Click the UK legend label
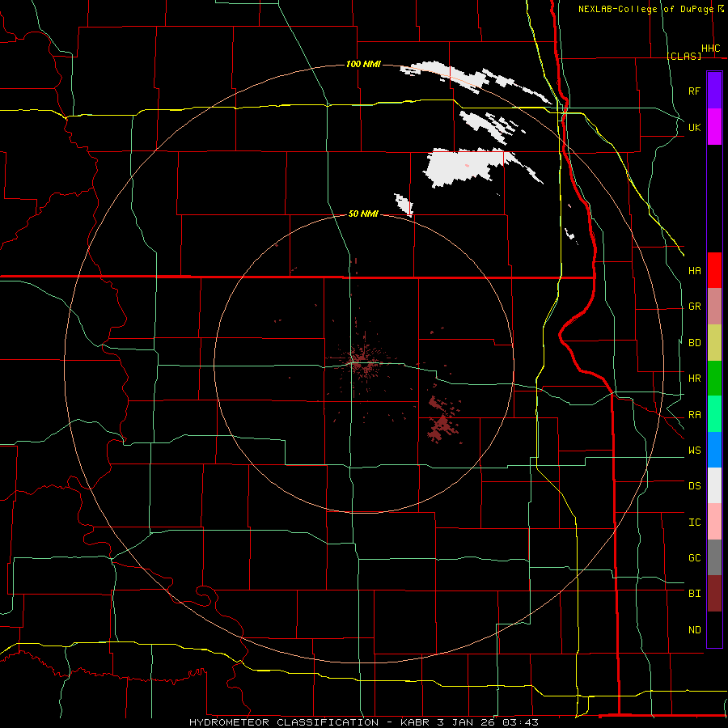The image size is (728, 728). (694, 127)
